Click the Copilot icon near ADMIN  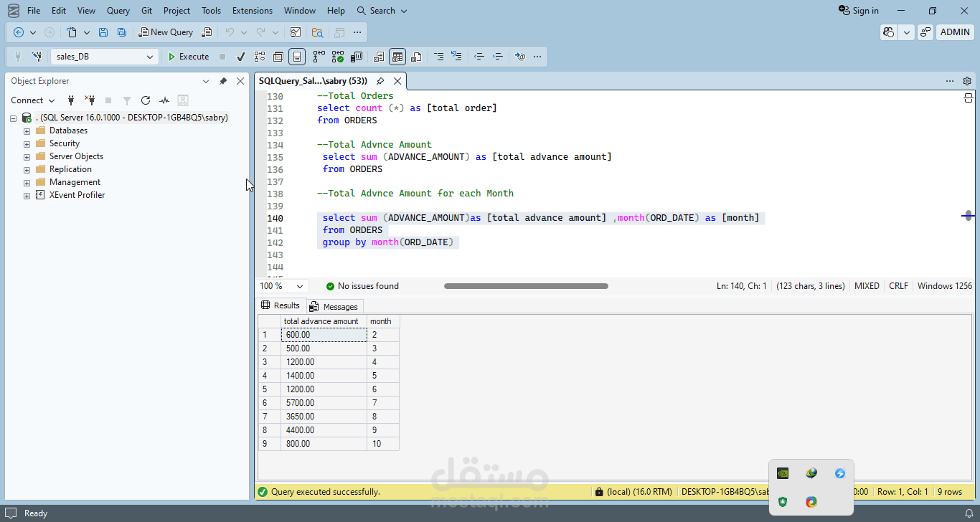pyautogui.click(x=889, y=32)
